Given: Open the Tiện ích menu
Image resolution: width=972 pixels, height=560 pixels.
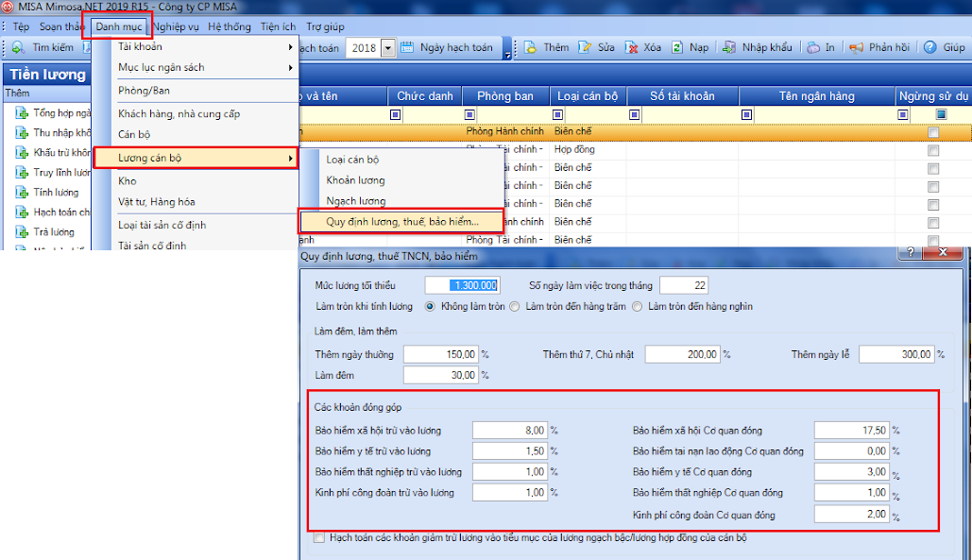Looking at the screenshot, I should tap(279, 26).
